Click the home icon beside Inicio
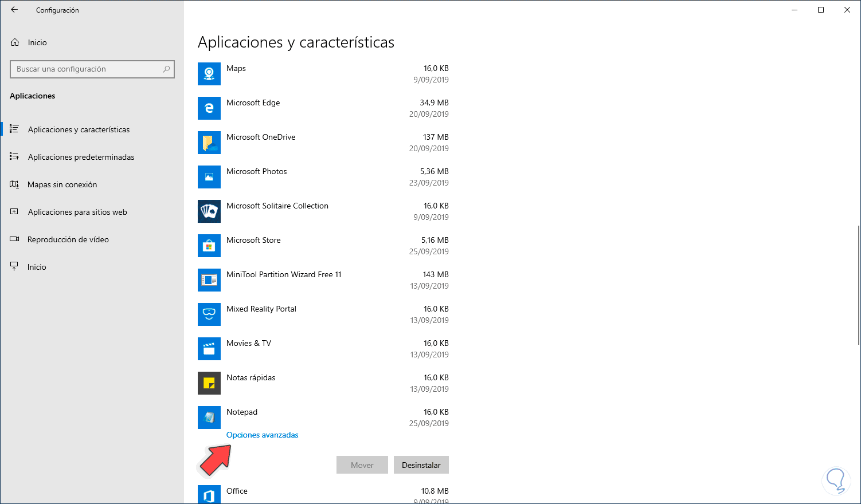 click(x=15, y=42)
